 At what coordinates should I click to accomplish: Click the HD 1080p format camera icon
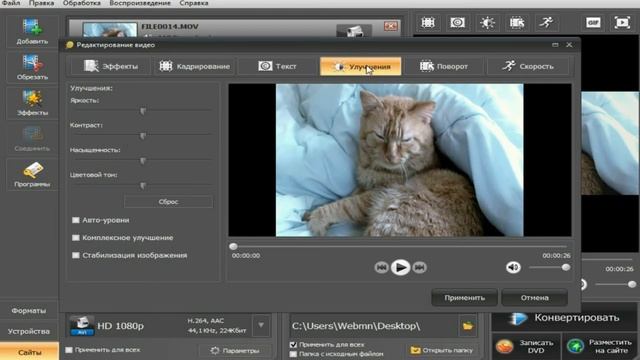coord(81,325)
